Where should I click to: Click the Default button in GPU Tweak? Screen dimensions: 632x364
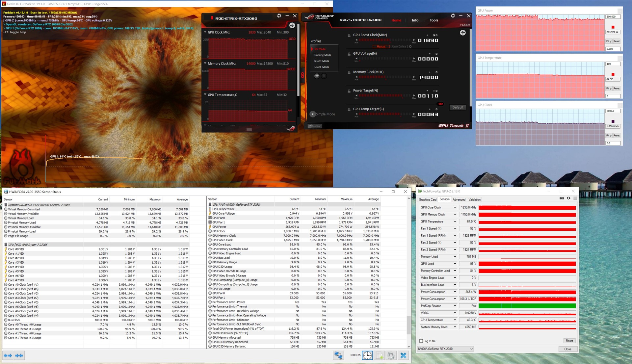point(458,107)
